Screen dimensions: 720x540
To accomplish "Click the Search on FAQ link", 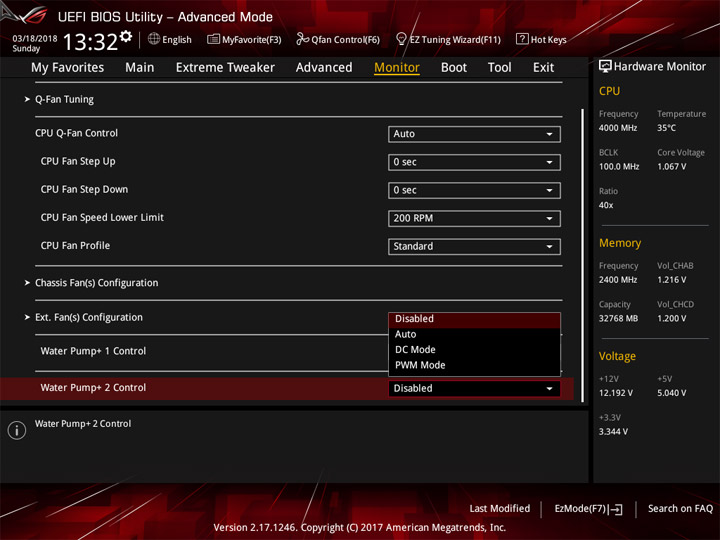I will point(680,509).
